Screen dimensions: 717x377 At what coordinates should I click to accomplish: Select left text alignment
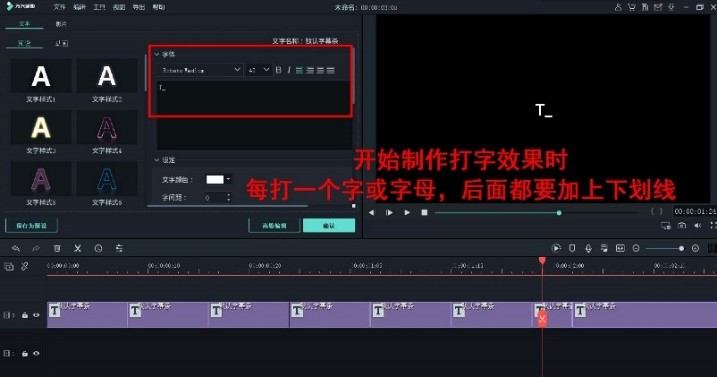pyautogui.click(x=300, y=70)
